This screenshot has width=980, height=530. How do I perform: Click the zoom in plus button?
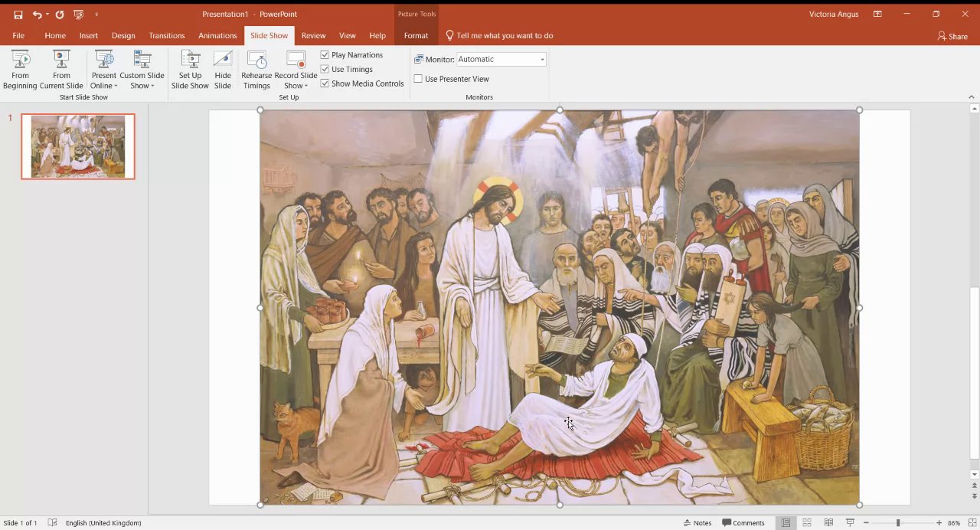(x=939, y=523)
